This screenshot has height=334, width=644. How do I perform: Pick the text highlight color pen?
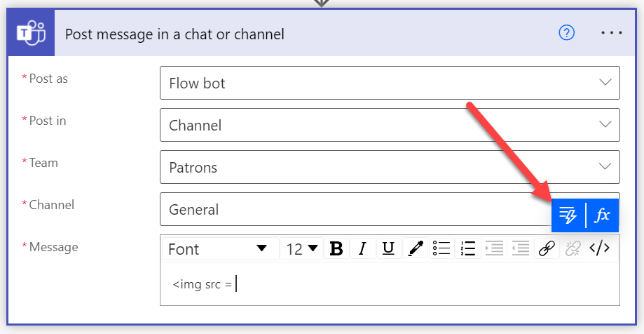[415, 248]
